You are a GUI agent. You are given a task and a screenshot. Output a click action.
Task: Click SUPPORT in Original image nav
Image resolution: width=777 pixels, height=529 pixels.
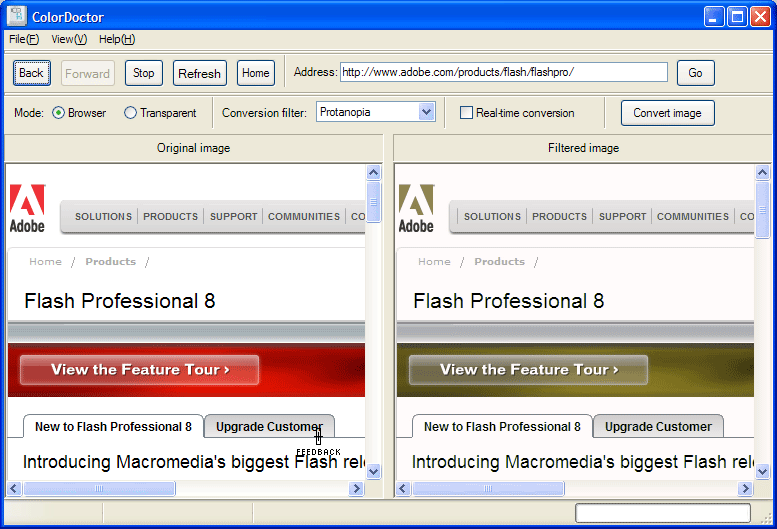point(233,216)
